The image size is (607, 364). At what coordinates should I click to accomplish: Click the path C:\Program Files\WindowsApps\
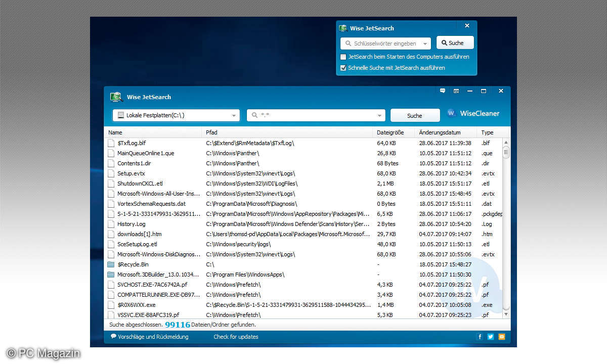point(245,275)
